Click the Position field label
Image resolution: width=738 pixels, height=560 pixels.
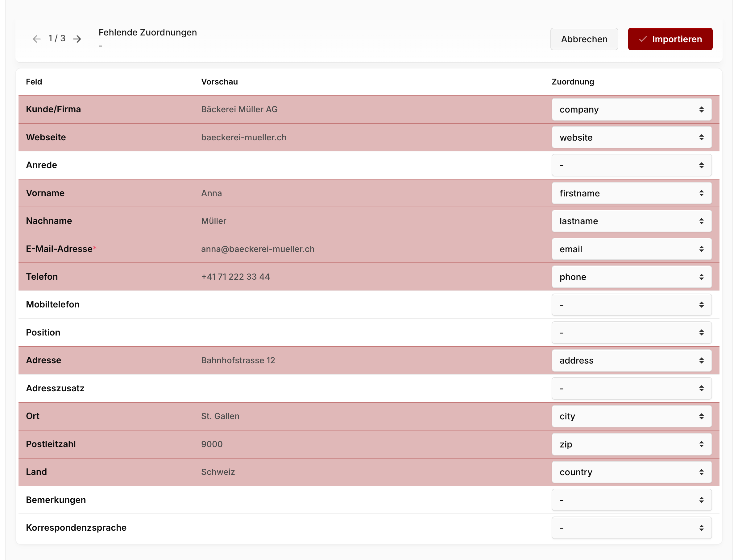tap(43, 332)
